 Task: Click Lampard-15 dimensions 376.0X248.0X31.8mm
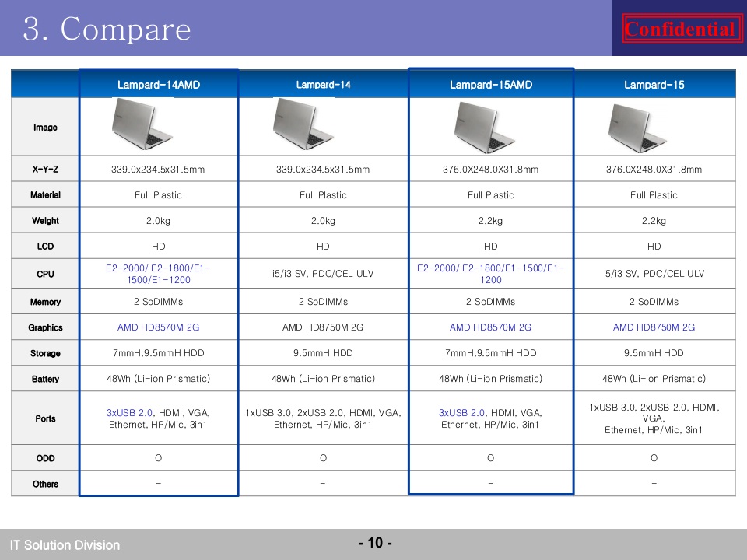coord(654,169)
